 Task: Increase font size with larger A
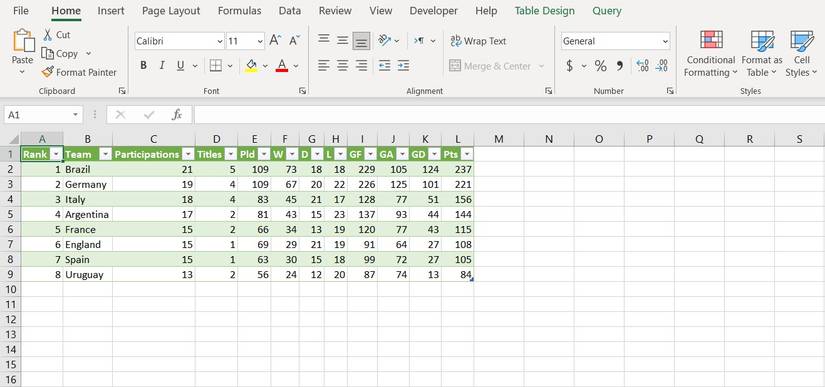point(275,40)
